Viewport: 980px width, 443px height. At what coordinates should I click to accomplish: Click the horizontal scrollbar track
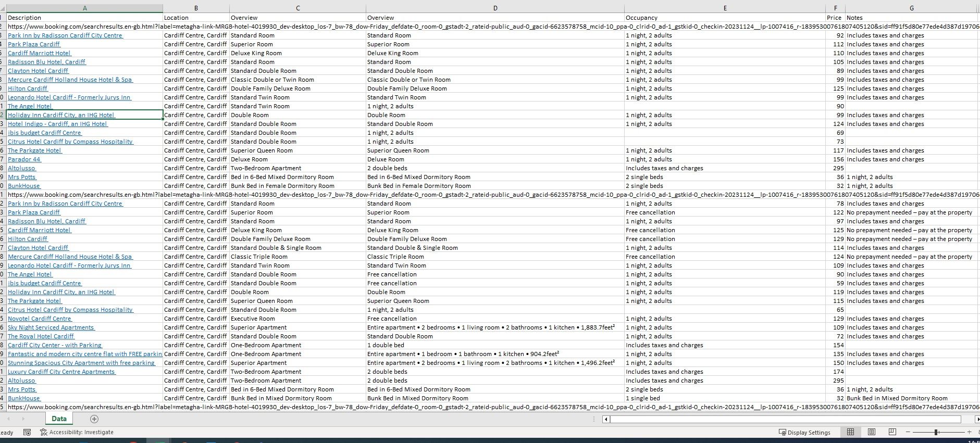(786, 419)
